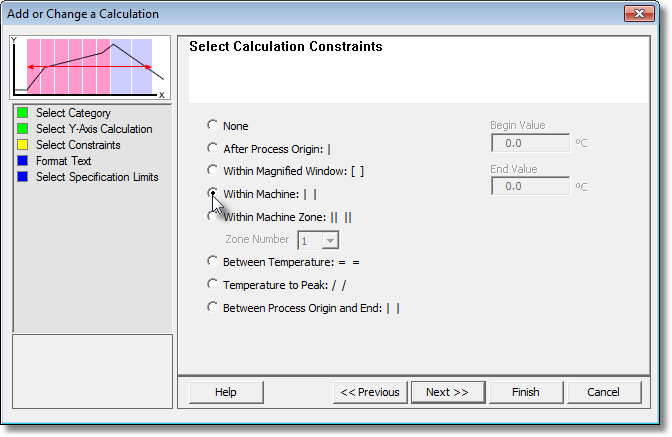
Task: Click blue Select Specification Limits marker
Action: pyautogui.click(x=23, y=177)
